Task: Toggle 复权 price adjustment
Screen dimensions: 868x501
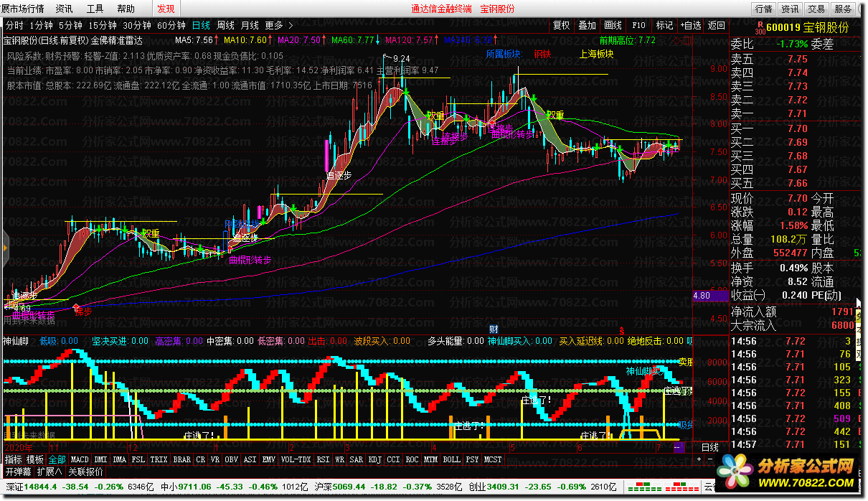Action: [x=562, y=25]
